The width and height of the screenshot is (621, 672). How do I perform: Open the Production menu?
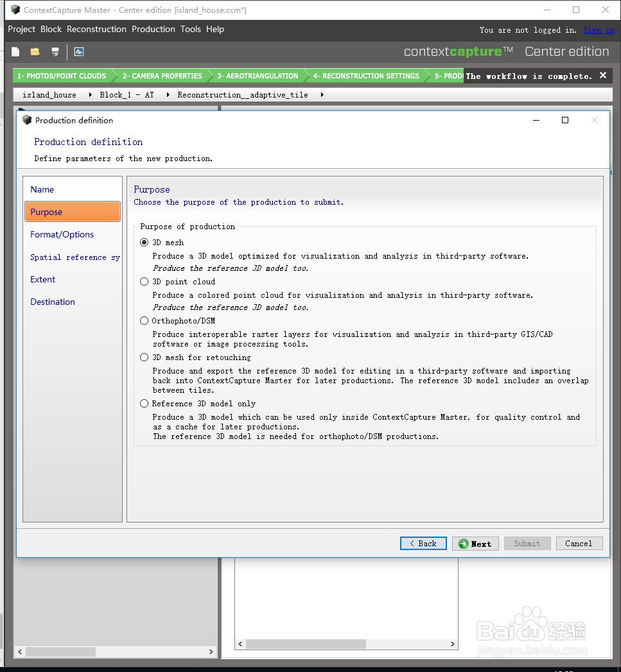pos(153,29)
